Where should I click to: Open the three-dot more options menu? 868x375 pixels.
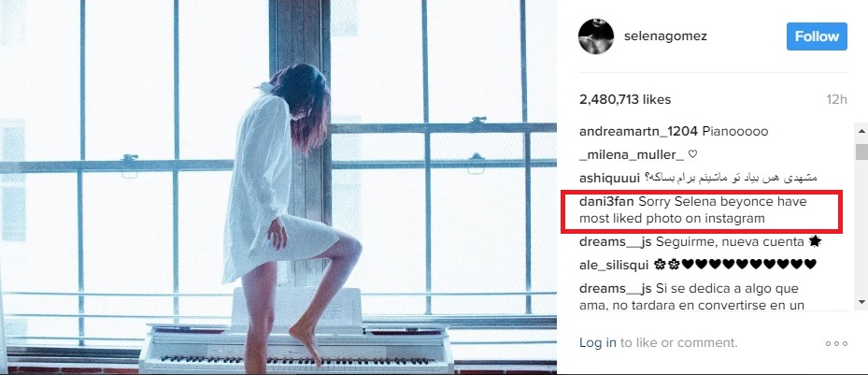coord(836,343)
